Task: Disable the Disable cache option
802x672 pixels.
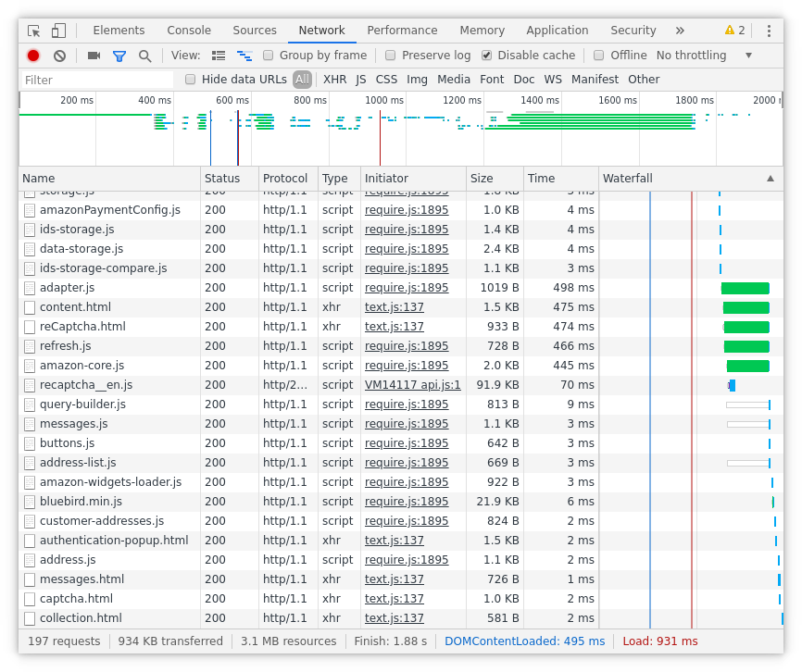Action: (x=486, y=55)
